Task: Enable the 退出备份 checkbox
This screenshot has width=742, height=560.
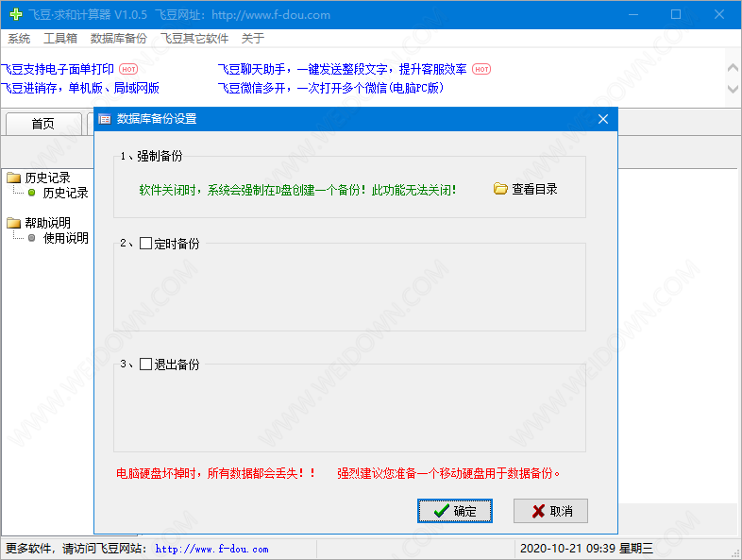Action: click(145, 365)
